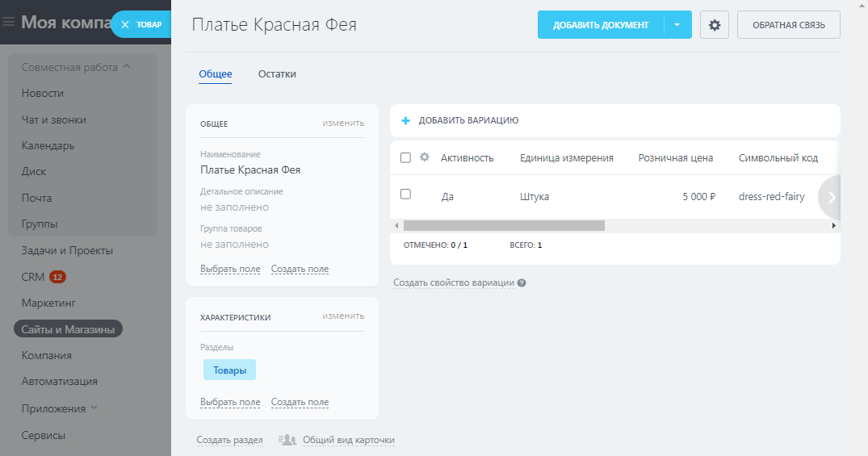868x456 pixels.
Task: Click the people icon near card view
Action: [287, 440]
